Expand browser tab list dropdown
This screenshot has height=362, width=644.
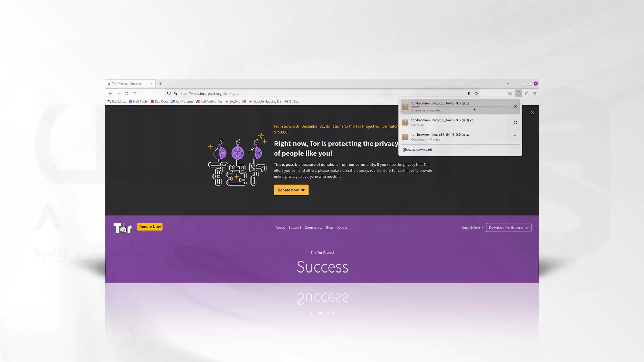(508, 83)
